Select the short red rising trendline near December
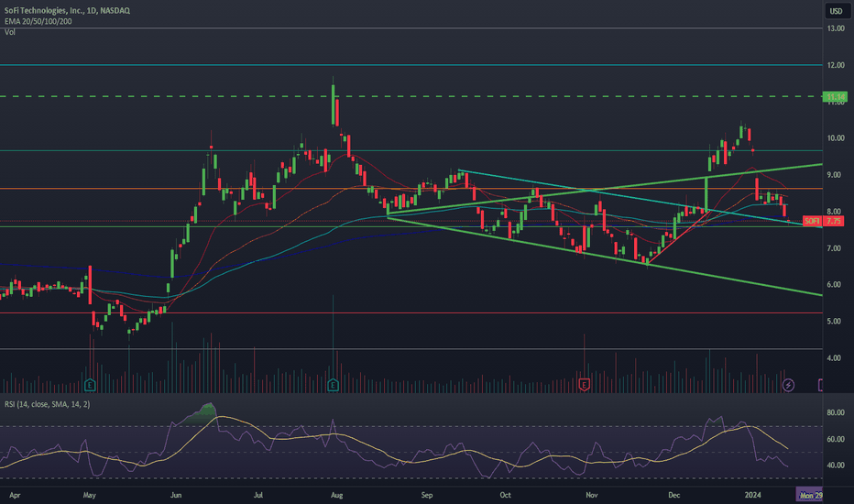Image resolution: width=854 pixels, height=504 pixels. (679, 237)
